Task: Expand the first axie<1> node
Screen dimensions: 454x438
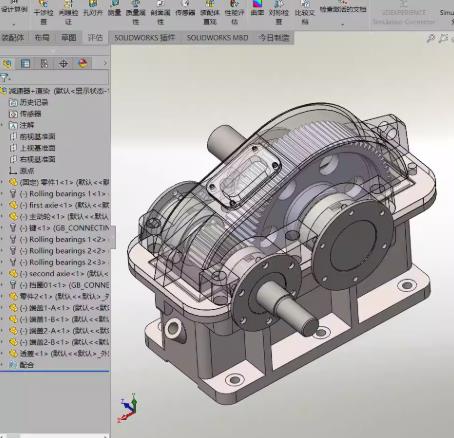Action: 2,205
